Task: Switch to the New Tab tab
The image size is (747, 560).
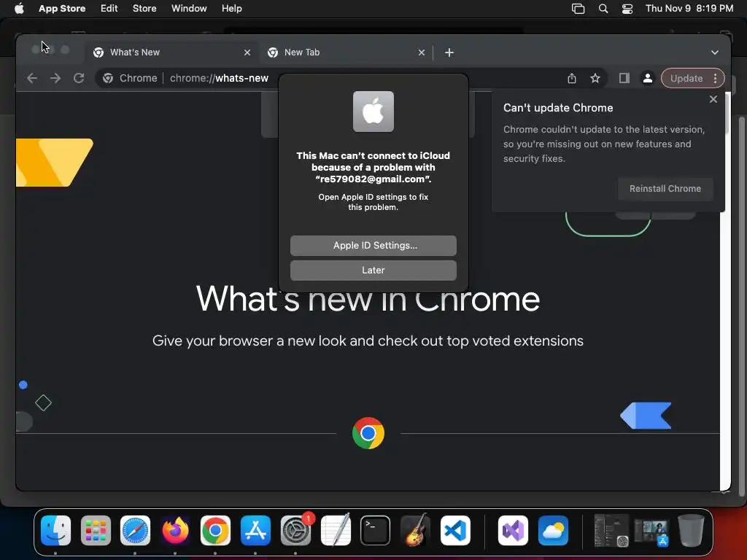Action: [x=347, y=52]
